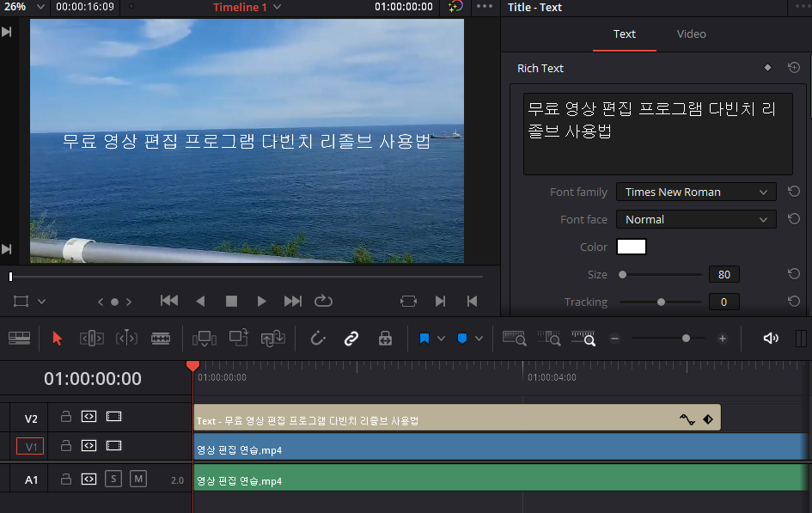Reset the Font family setting
Screen dimensions: 812x513
pyautogui.click(x=793, y=192)
